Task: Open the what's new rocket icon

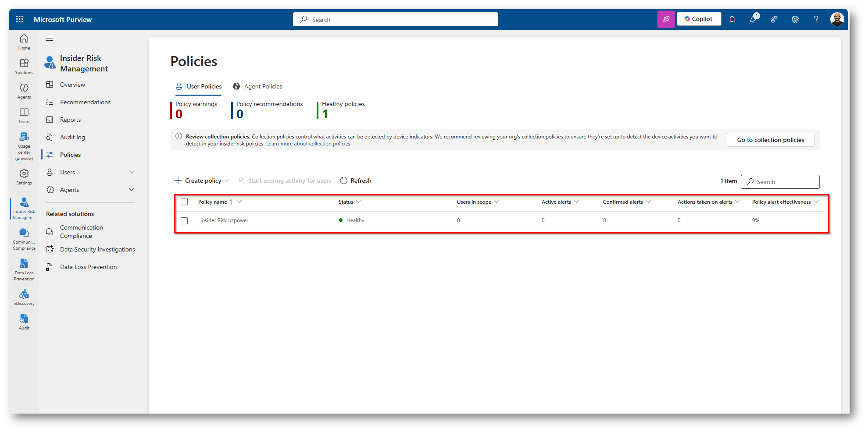Action: [754, 19]
